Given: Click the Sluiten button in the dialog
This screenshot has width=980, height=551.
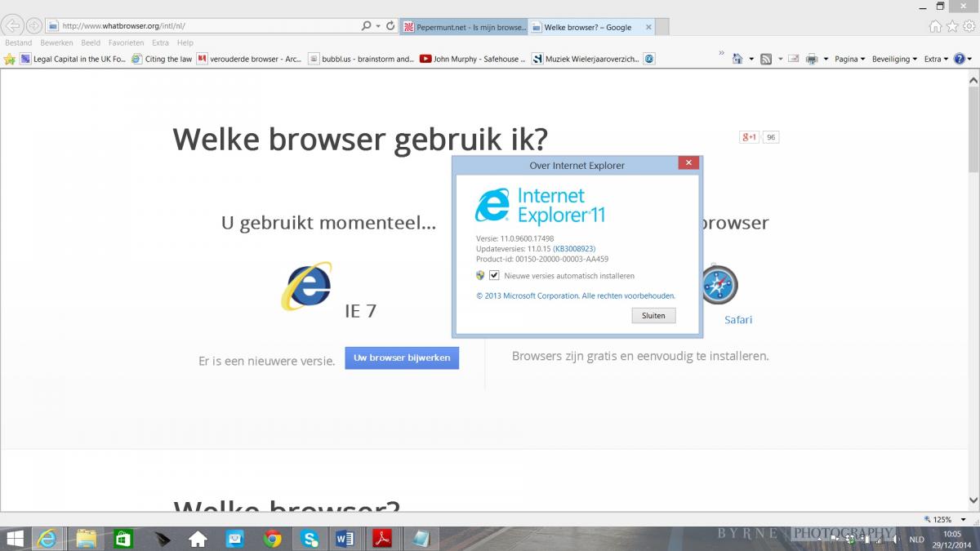Looking at the screenshot, I should pos(653,315).
